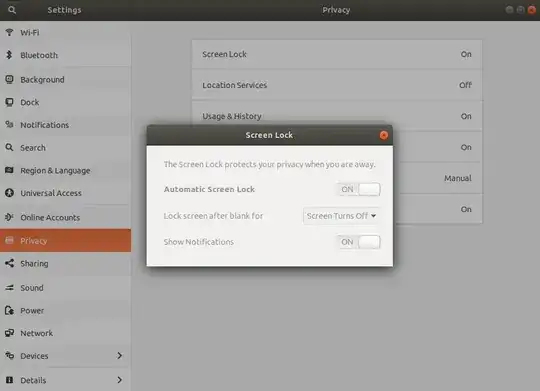This screenshot has height=391, width=540.
Task: Click the Universal Access icon
Action: coord(9,193)
